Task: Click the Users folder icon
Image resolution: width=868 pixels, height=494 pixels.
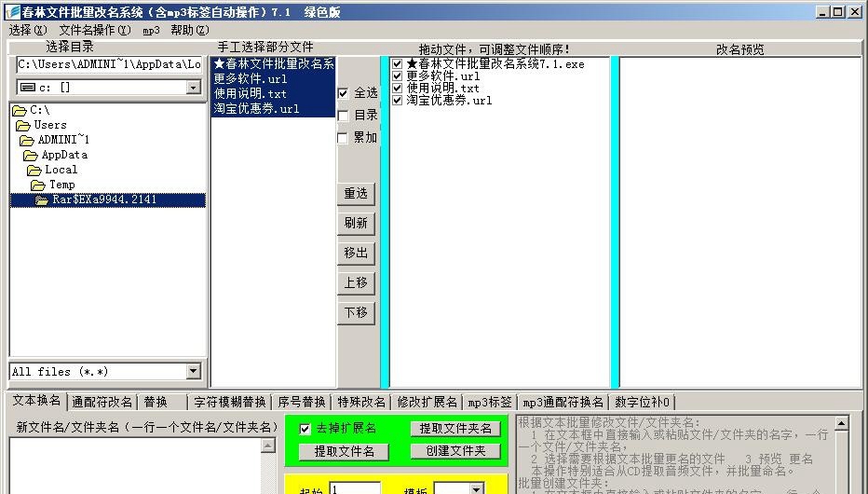Action: click(23, 125)
